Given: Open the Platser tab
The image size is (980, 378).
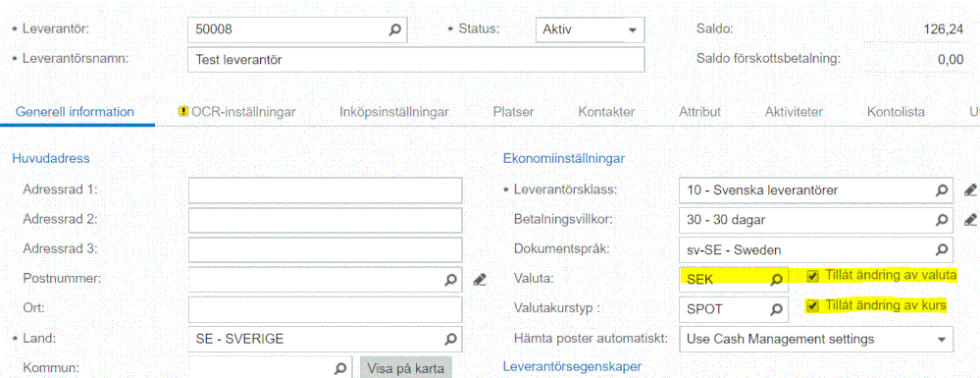Looking at the screenshot, I should click(x=513, y=112).
